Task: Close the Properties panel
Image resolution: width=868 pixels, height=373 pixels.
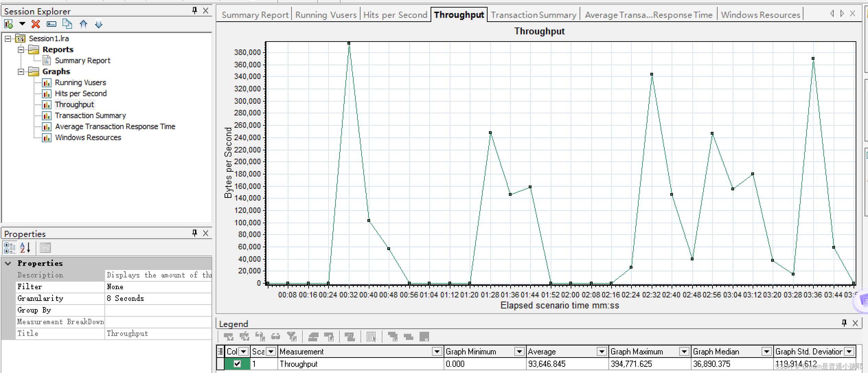Action: pyautogui.click(x=206, y=233)
